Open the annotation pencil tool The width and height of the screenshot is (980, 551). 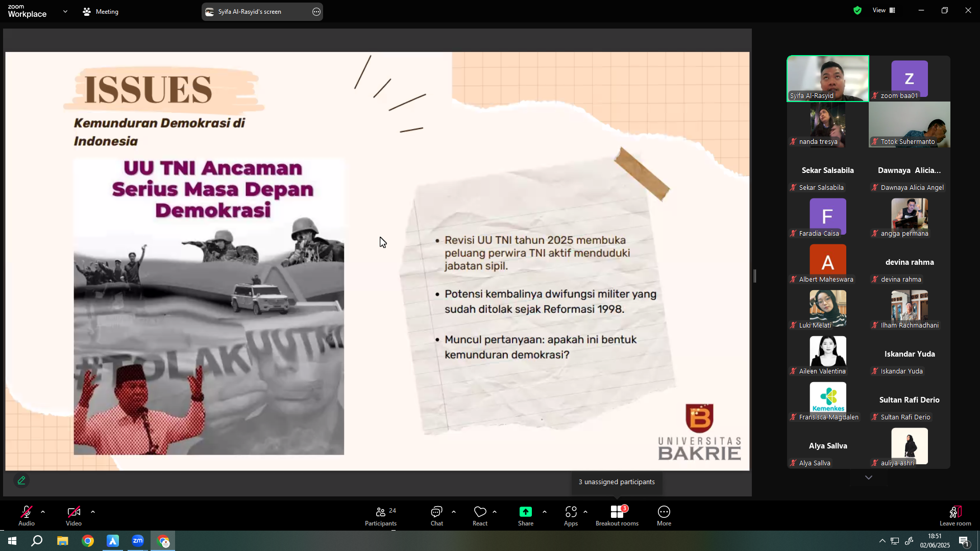click(x=21, y=480)
